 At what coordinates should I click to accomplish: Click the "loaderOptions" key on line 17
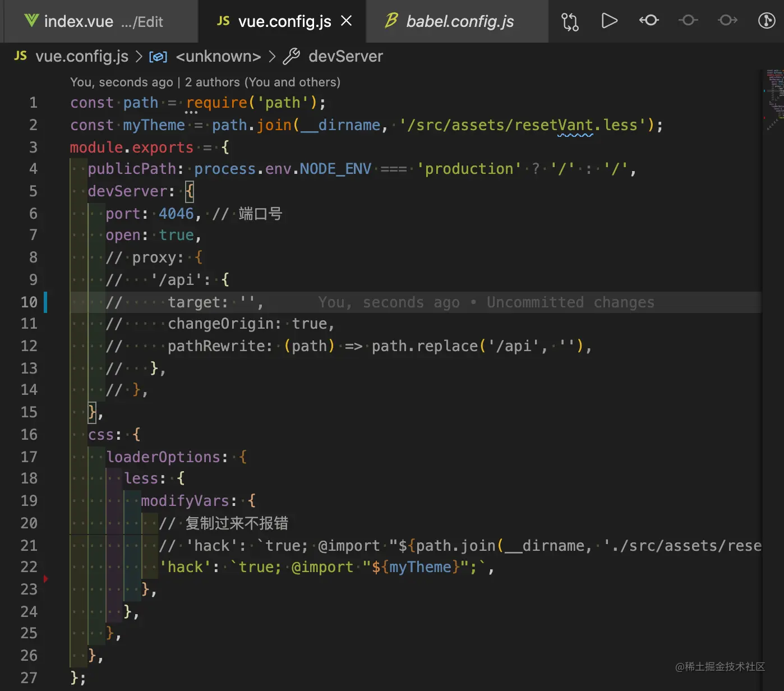tap(163, 457)
